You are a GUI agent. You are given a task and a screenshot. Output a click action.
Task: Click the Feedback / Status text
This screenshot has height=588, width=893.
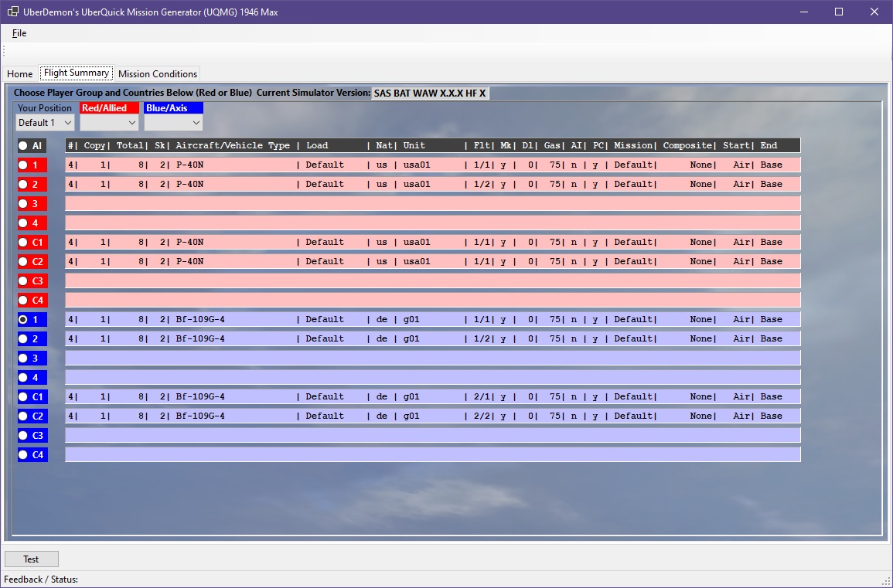(x=41, y=580)
